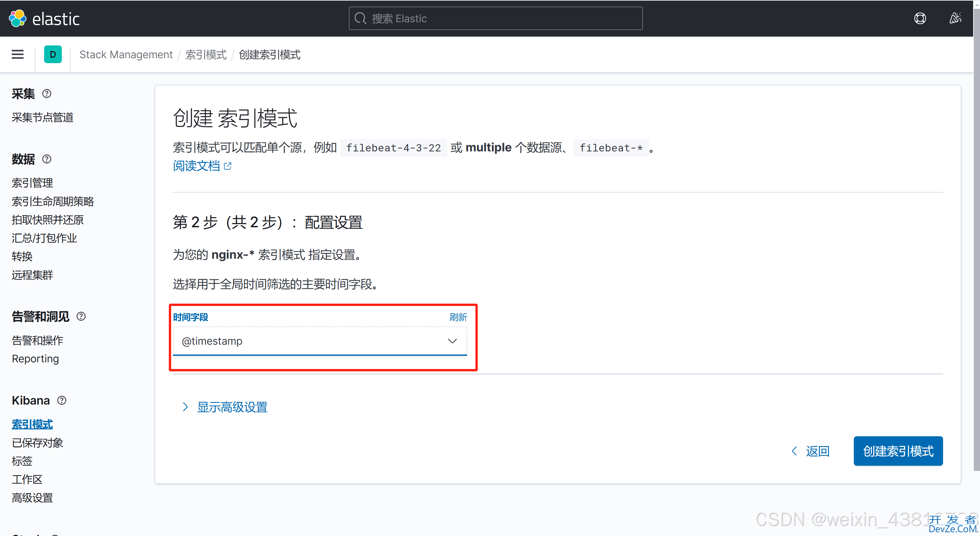This screenshot has width=980, height=536.
Task: Open the newsfeed celebration icon
Action: coord(955,18)
